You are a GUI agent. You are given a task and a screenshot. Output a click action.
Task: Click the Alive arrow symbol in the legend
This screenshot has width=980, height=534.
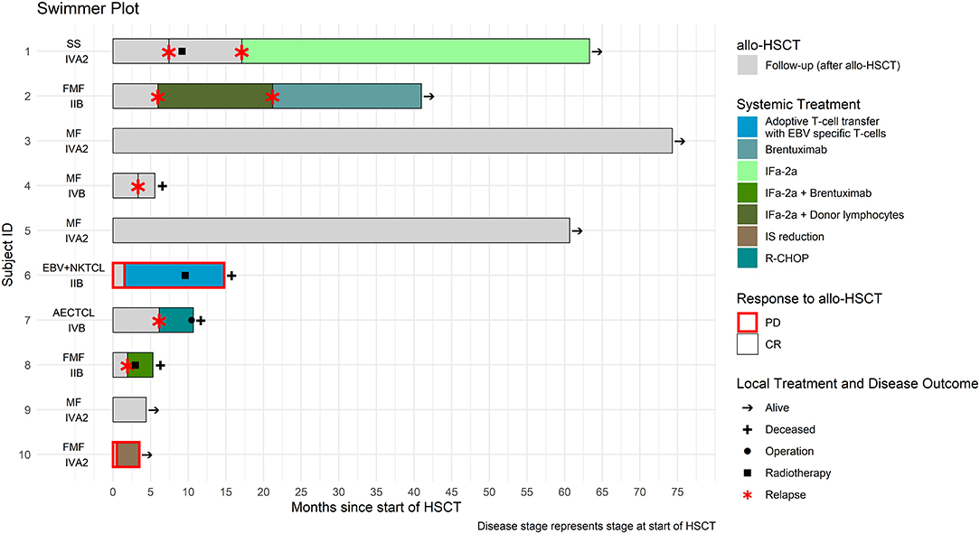pyautogui.click(x=747, y=408)
